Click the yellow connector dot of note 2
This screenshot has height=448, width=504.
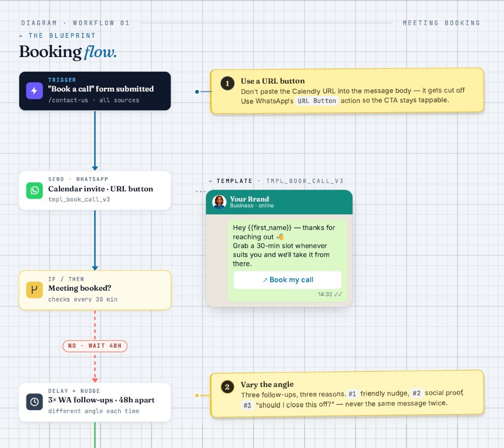click(197, 395)
